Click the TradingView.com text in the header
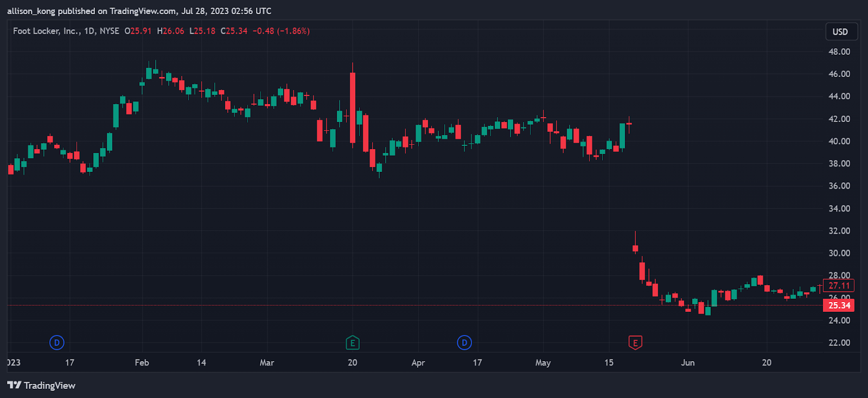This screenshot has width=868, height=398. 143,11
